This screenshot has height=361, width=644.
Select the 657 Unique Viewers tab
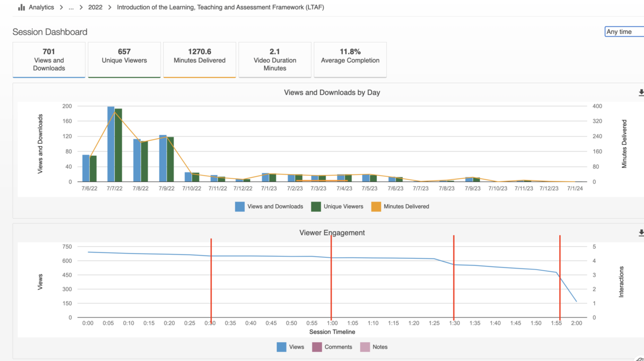tap(124, 60)
